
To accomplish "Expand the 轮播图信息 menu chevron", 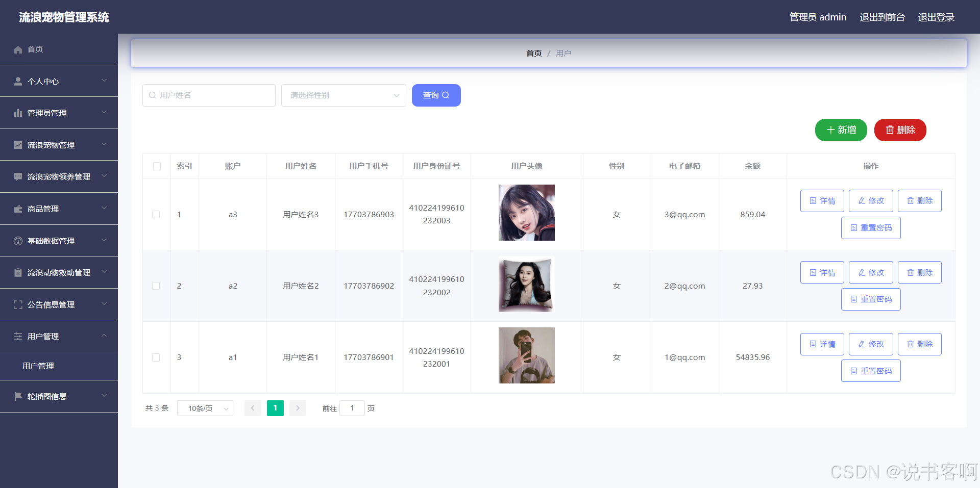I will (x=104, y=396).
